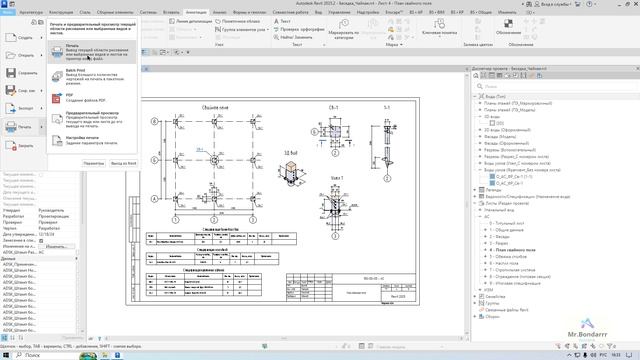The height and width of the screenshot is (360, 640).
Task: Click the Изменить button in properties palette
Action: click(56, 247)
